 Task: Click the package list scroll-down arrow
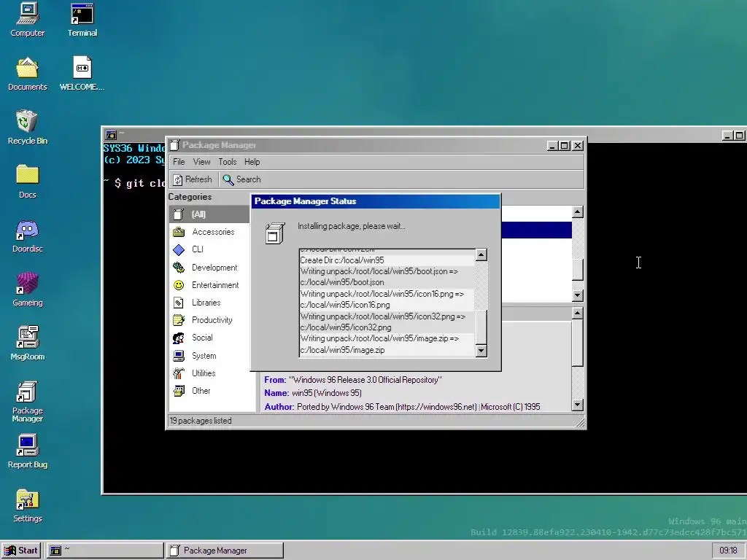coord(578,295)
